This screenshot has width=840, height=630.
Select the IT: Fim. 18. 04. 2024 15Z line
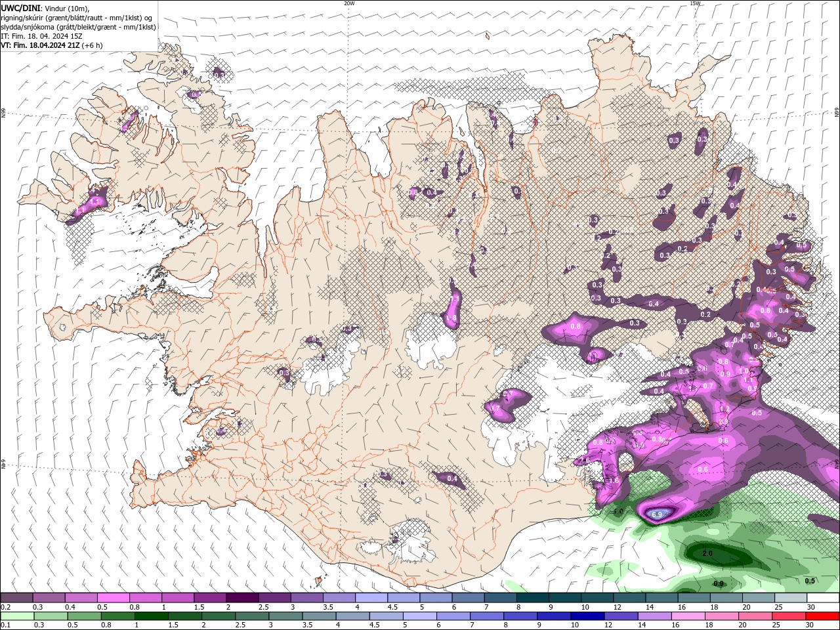click(x=41, y=36)
